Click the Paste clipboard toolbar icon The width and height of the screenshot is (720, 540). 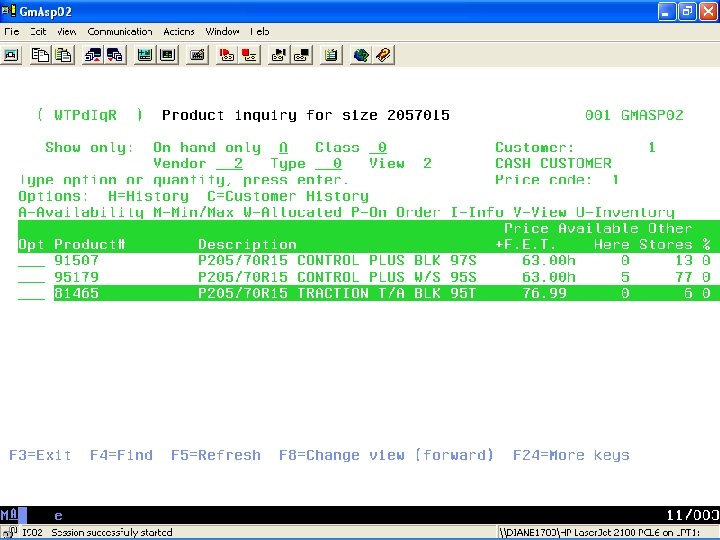63,55
